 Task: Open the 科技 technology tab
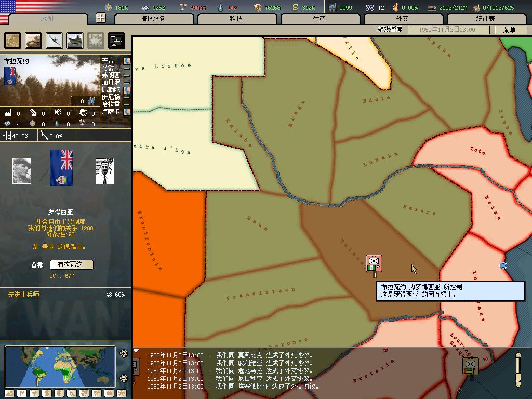pos(236,19)
